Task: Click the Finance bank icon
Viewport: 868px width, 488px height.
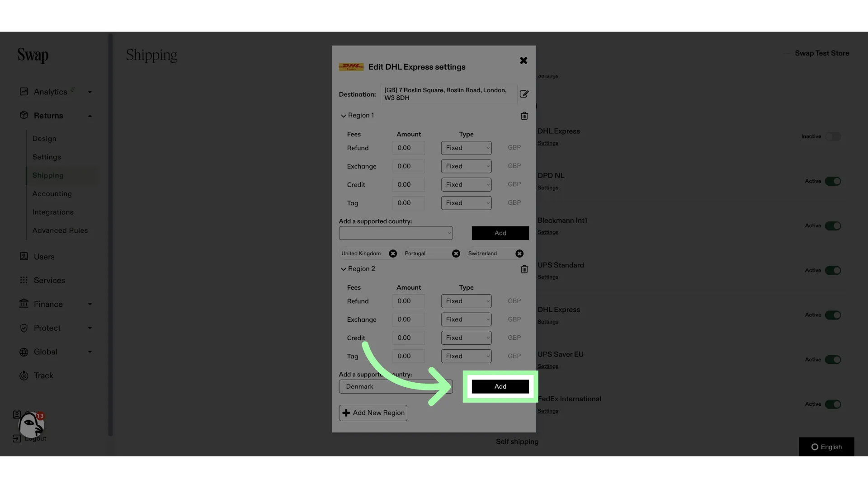Action: [x=24, y=304]
